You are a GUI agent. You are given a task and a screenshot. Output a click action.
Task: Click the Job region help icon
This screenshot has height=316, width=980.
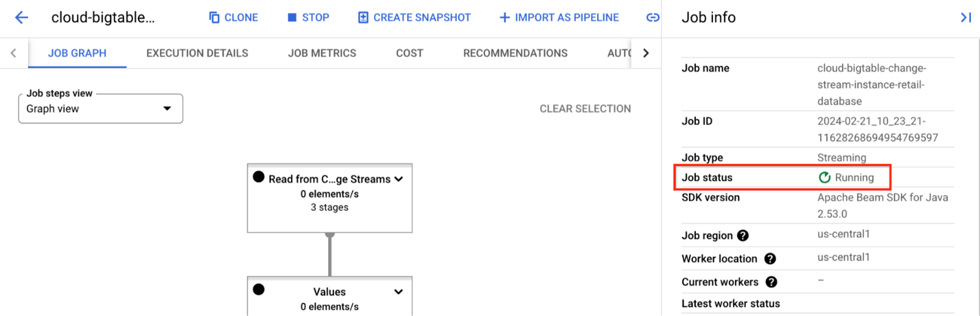(743, 236)
